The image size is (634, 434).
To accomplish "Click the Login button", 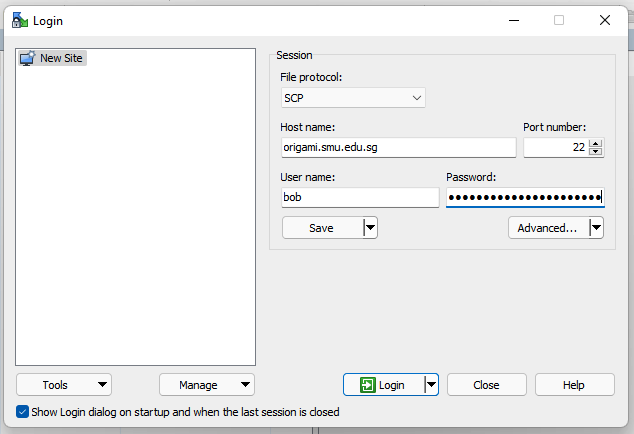I will (x=384, y=385).
